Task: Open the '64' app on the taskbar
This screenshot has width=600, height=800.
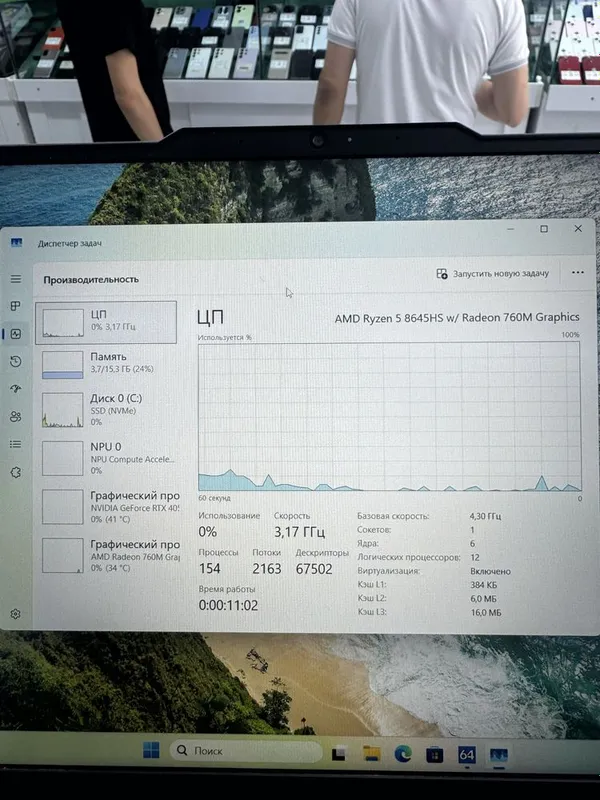Action: (466, 755)
